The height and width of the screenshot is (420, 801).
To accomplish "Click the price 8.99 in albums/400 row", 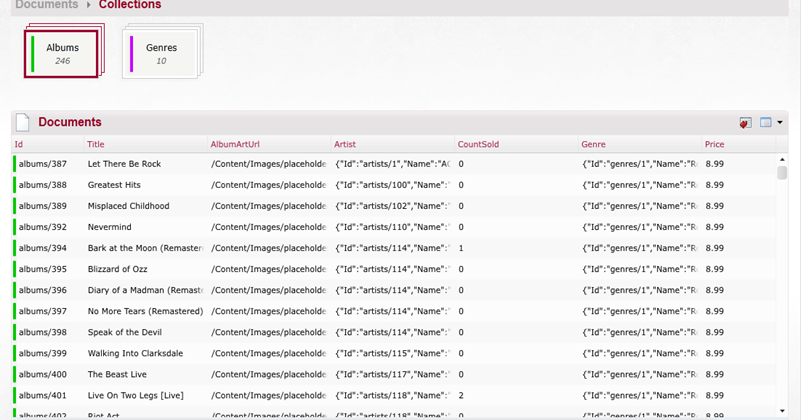I will pos(715,374).
